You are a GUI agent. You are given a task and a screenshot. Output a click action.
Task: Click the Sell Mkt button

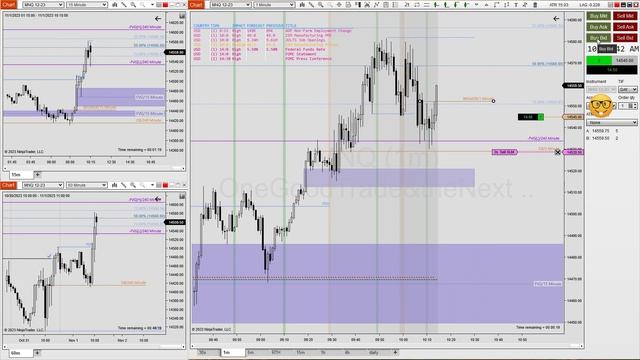point(625,16)
